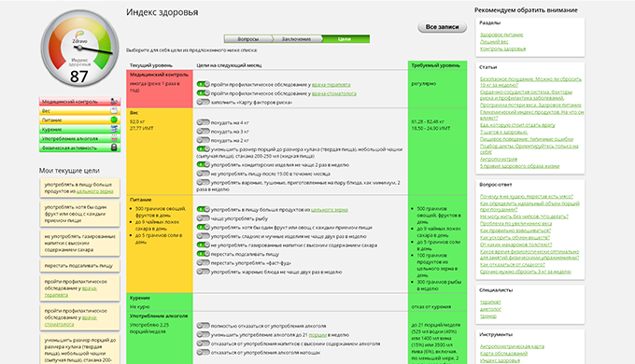Screen dimensions: 635x364
Task: Click the 'перестать подсаливать пищу' current goal card
Action: pos(79,266)
